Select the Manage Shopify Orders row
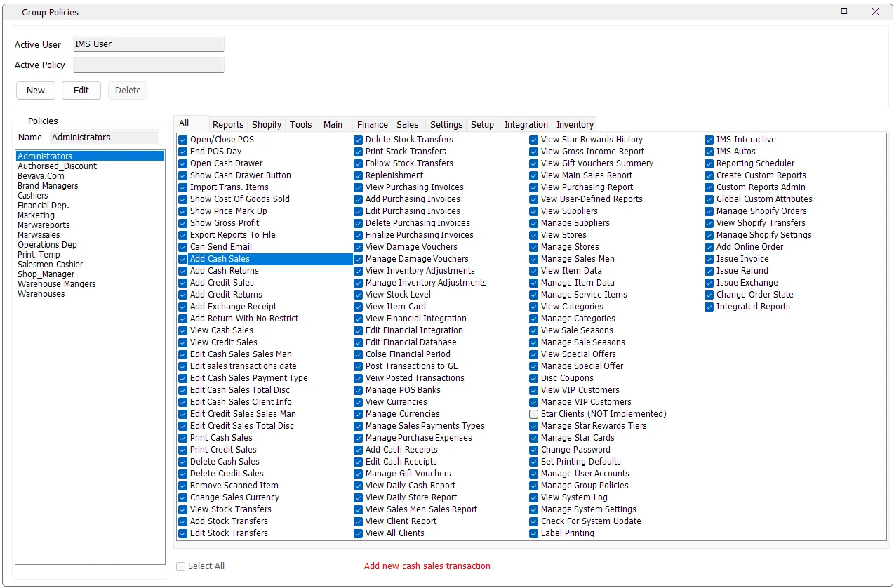894x588 pixels. coord(791,211)
